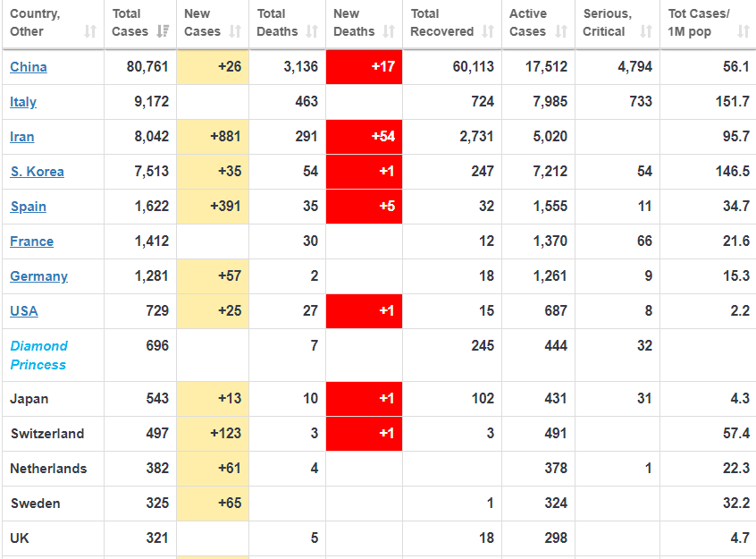Click the Serious, Critical sort icon
This screenshot has width=756, height=559.
click(646, 31)
